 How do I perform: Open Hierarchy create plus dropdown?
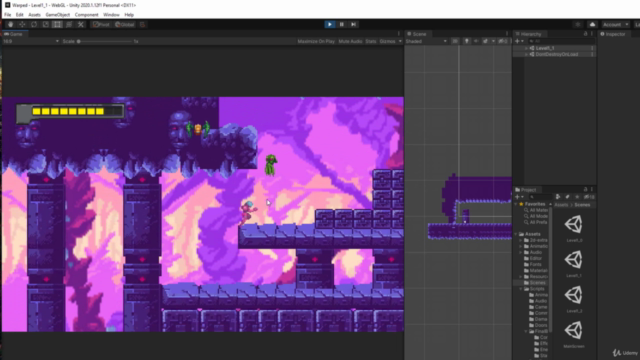[x=519, y=41]
